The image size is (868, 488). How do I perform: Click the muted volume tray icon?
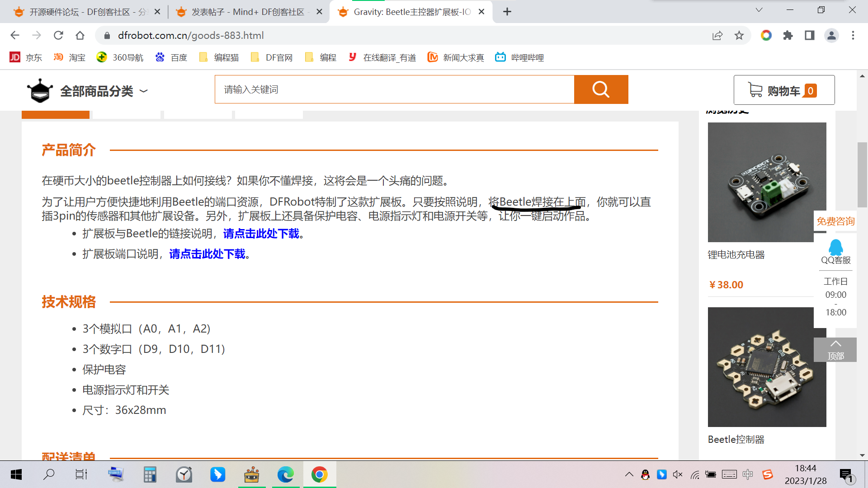[678, 474]
